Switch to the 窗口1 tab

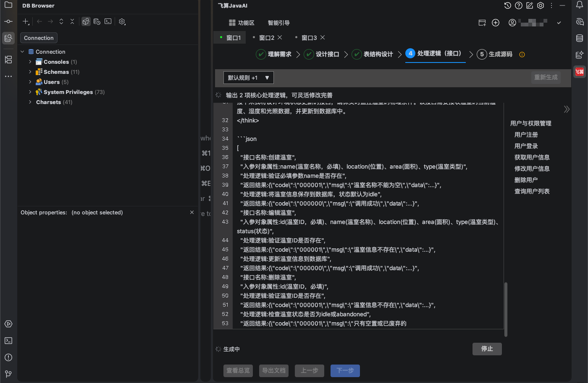point(230,38)
